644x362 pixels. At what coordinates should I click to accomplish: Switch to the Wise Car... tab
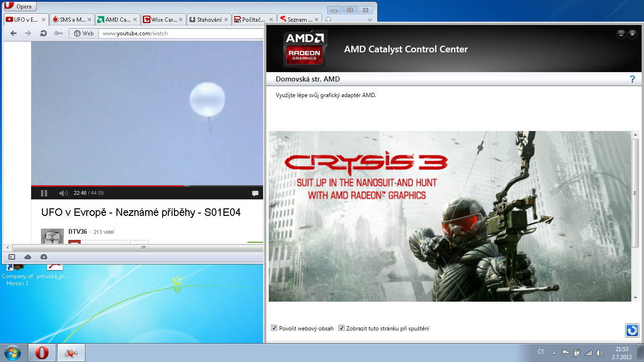pyautogui.click(x=163, y=20)
